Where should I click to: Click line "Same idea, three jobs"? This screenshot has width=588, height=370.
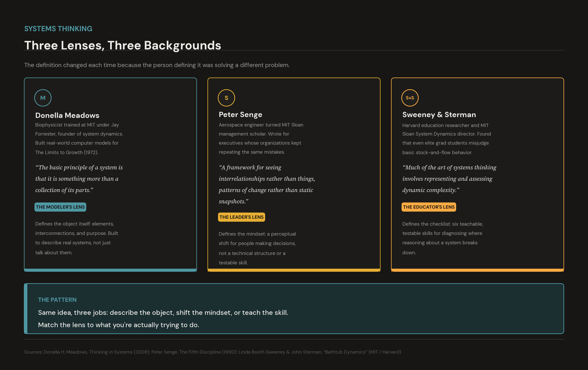point(163,313)
